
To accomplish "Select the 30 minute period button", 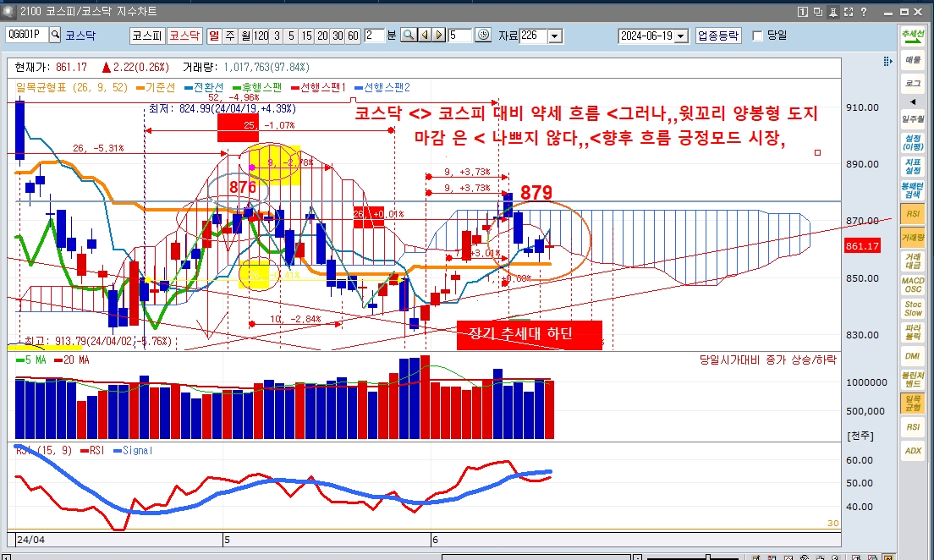I will [x=338, y=36].
